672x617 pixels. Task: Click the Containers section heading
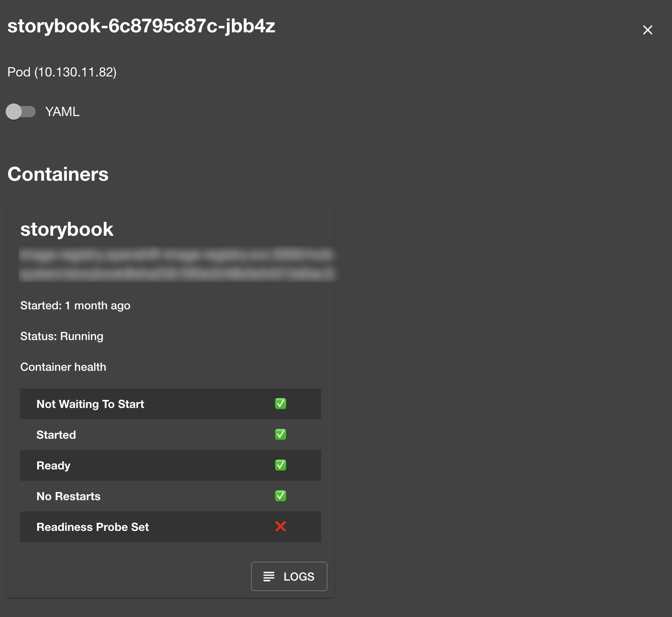(x=58, y=174)
